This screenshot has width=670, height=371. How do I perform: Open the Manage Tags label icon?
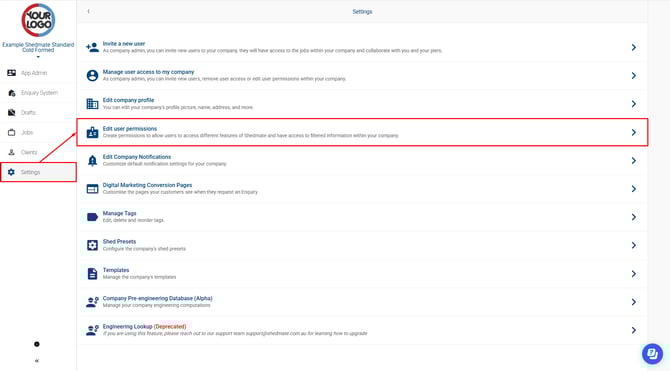coord(92,217)
